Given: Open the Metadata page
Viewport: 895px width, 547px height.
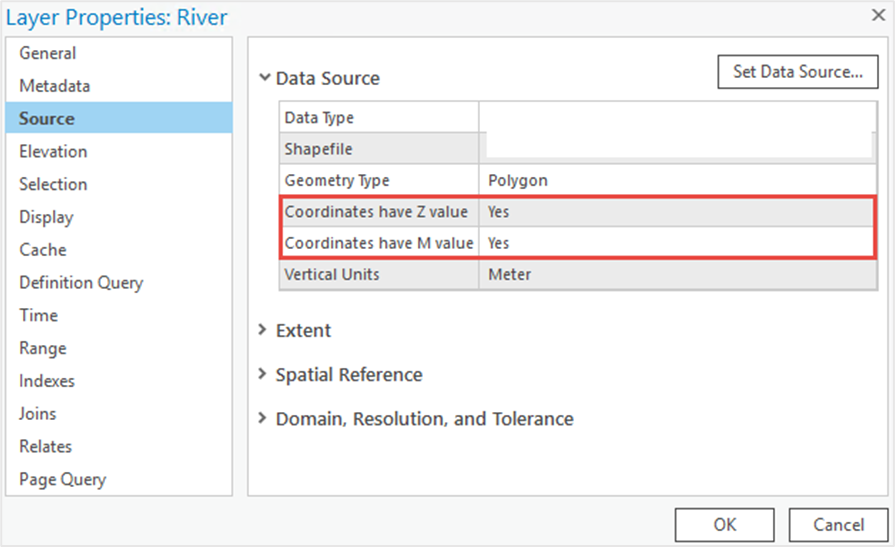Looking at the screenshot, I should 55,86.
